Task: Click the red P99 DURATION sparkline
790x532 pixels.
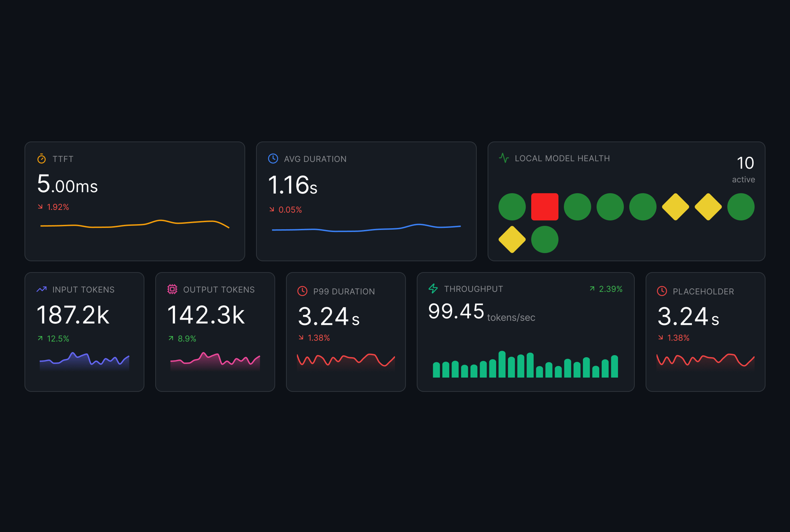Action: [x=346, y=360]
